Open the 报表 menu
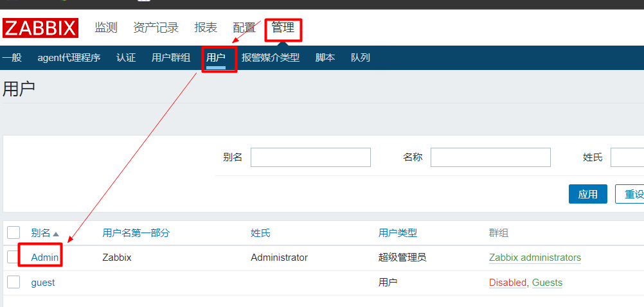Viewport: 644px width, 307px height. [206, 28]
